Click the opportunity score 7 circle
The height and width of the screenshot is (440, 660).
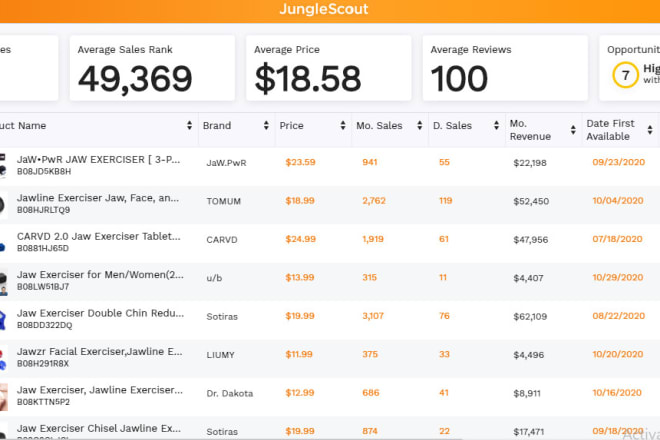click(625, 75)
